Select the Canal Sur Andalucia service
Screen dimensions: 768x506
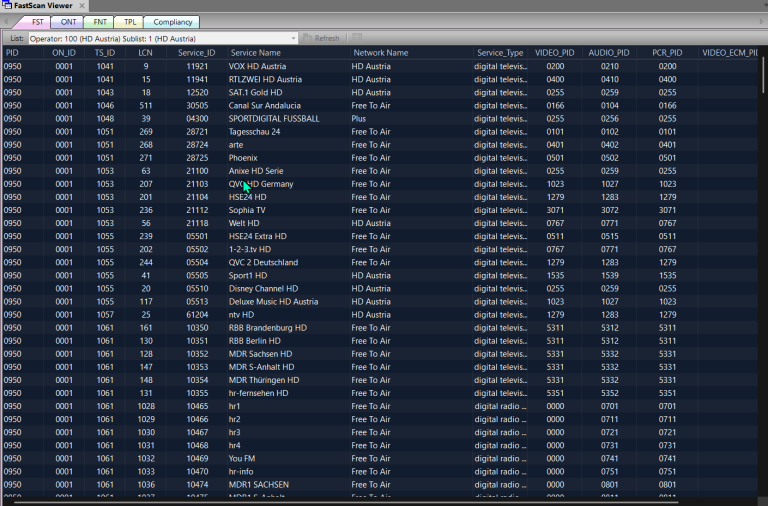pos(264,105)
